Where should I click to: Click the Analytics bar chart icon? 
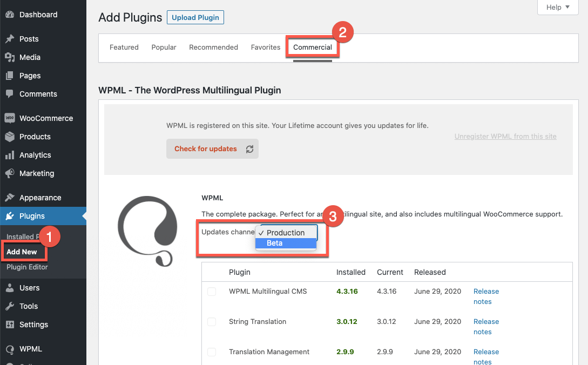[x=10, y=155]
